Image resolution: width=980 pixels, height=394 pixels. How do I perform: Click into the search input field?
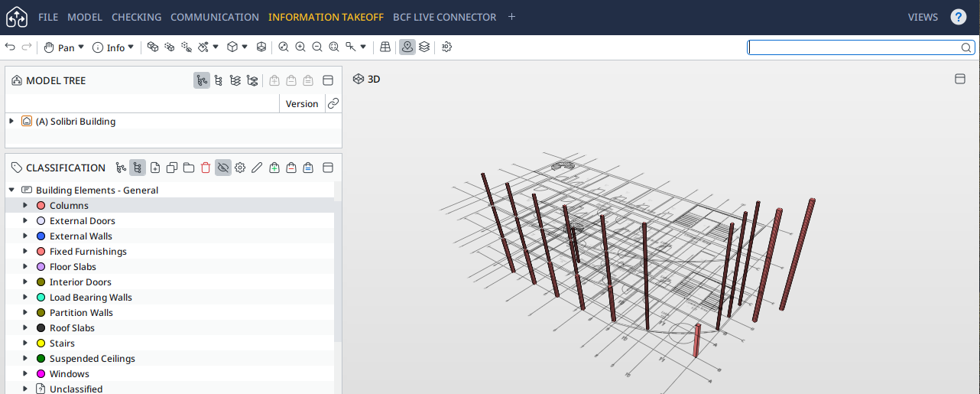pos(854,47)
